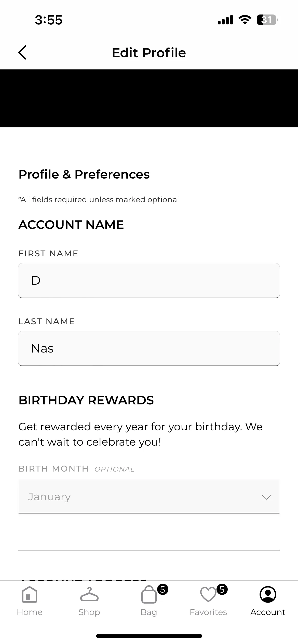Tap the Favorites heart icon
The width and height of the screenshot is (298, 644).
click(208, 594)
